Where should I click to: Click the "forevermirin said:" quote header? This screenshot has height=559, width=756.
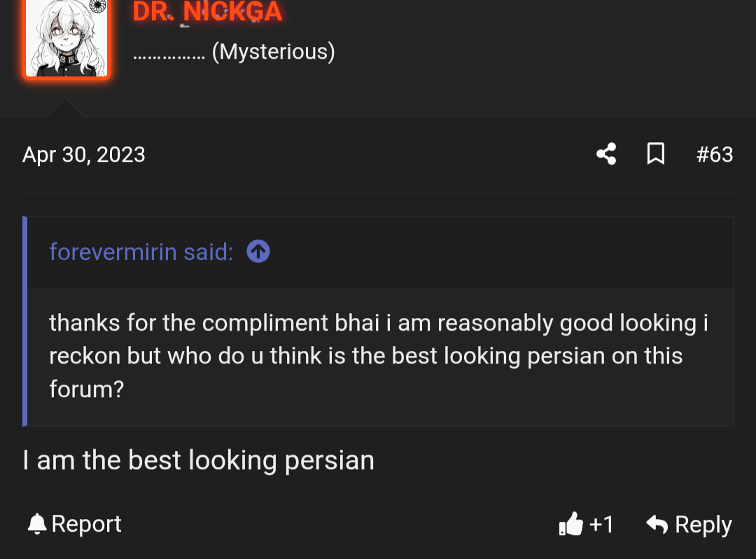[x=141, y=251]
